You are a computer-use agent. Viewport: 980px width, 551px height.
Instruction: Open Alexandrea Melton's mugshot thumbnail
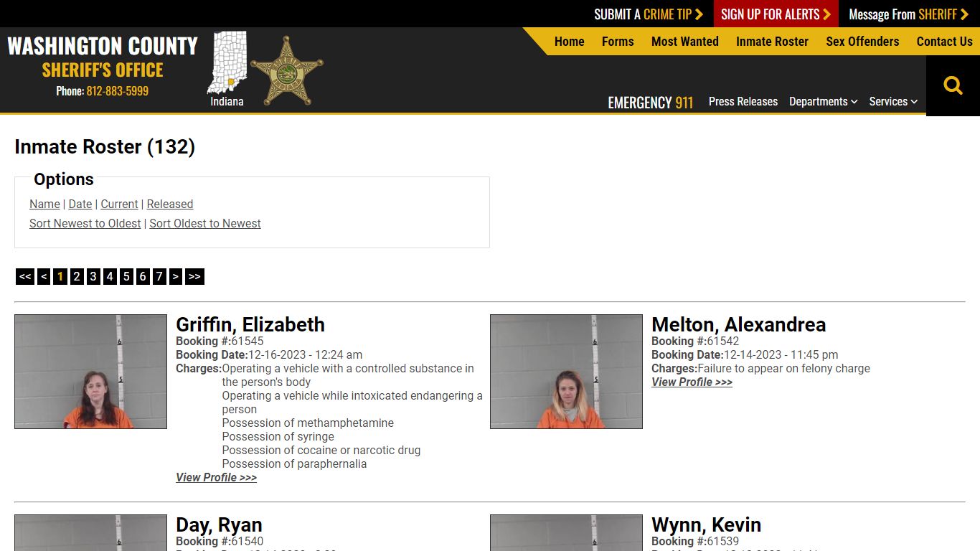[566, 372]
